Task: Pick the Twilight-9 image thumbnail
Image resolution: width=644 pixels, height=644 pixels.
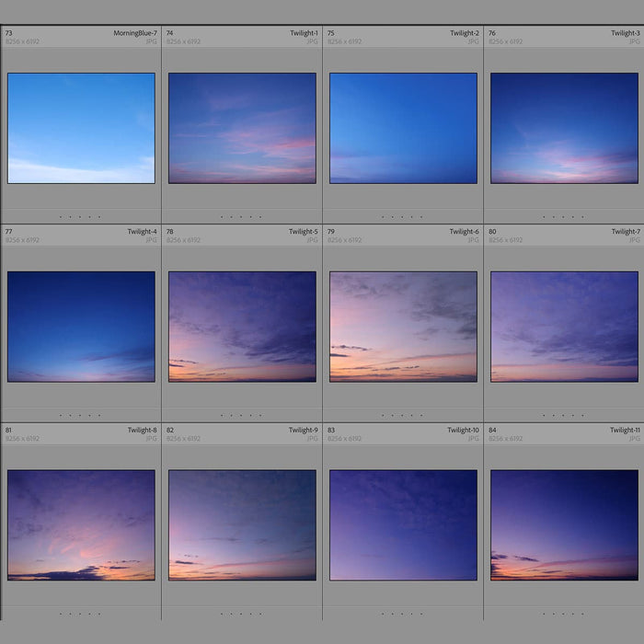Action: (x=242, y=524)
